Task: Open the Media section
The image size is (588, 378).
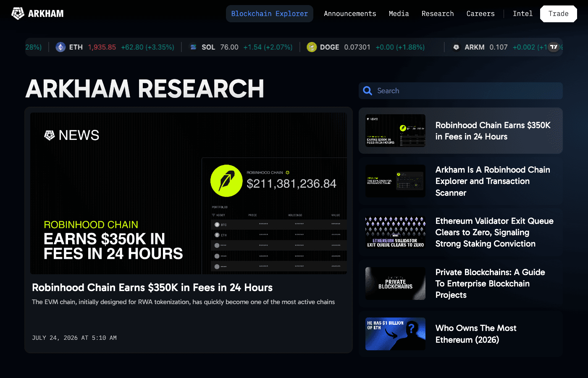Action: [399, 13]
